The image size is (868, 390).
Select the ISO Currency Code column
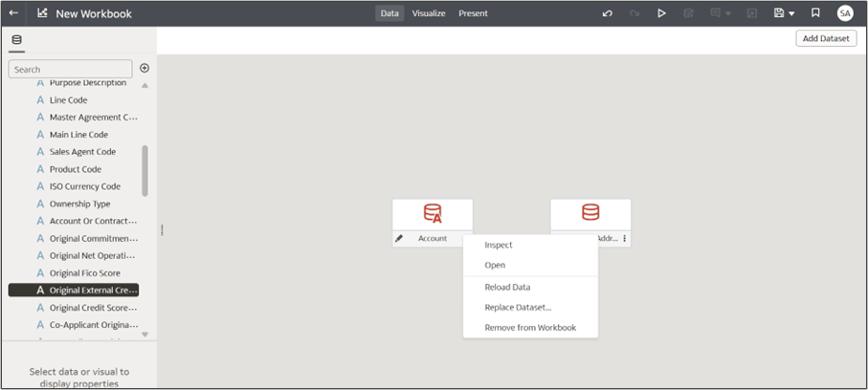pyautogui.click(x=85, y=186)
